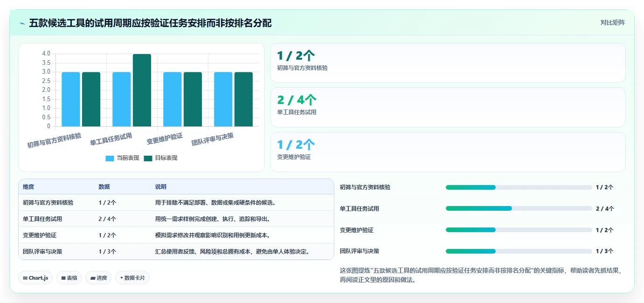Image resolution: width=644 pixels, height=303 pixels.
Task: Click the 对比矩阵 label in header
Action: pyautogui.click(x=612, y=22)
